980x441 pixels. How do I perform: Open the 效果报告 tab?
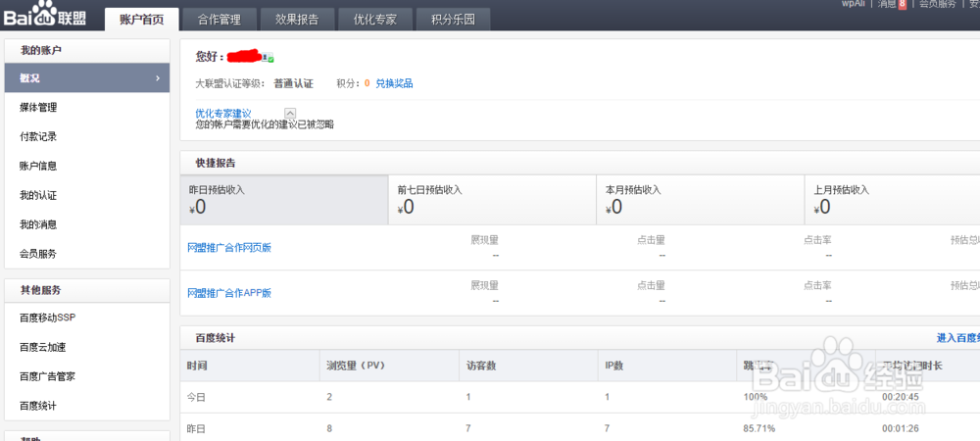[297, 20]
